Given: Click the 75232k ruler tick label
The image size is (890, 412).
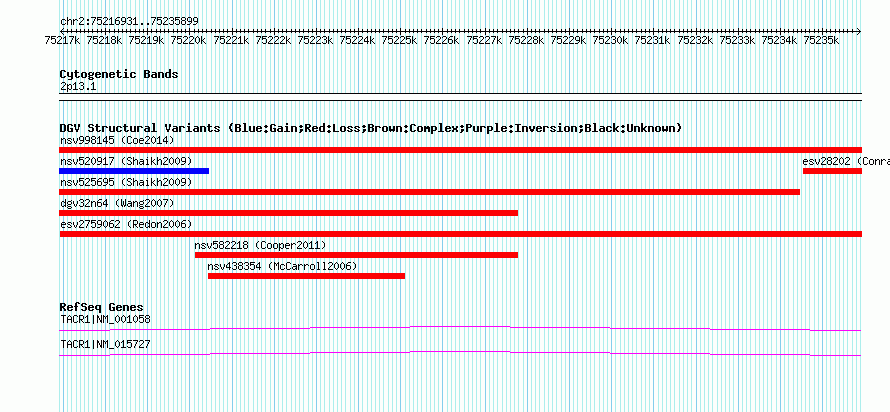Looking at the screenshot, I should tap(695, 40).
